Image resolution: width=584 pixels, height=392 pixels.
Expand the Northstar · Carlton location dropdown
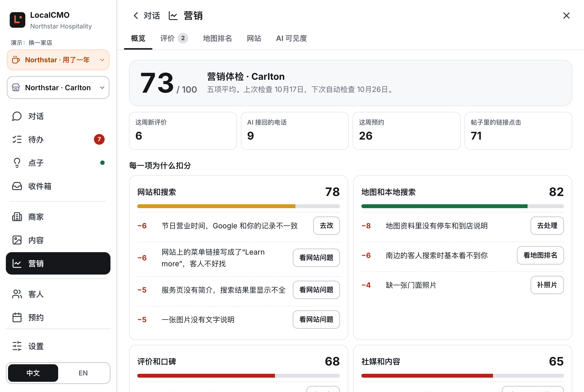point(58,88)
